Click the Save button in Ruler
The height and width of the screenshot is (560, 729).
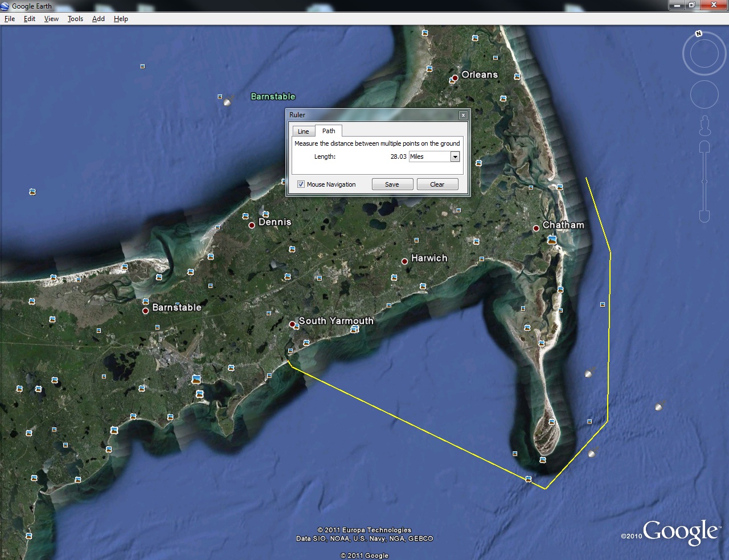click(392, 184)
